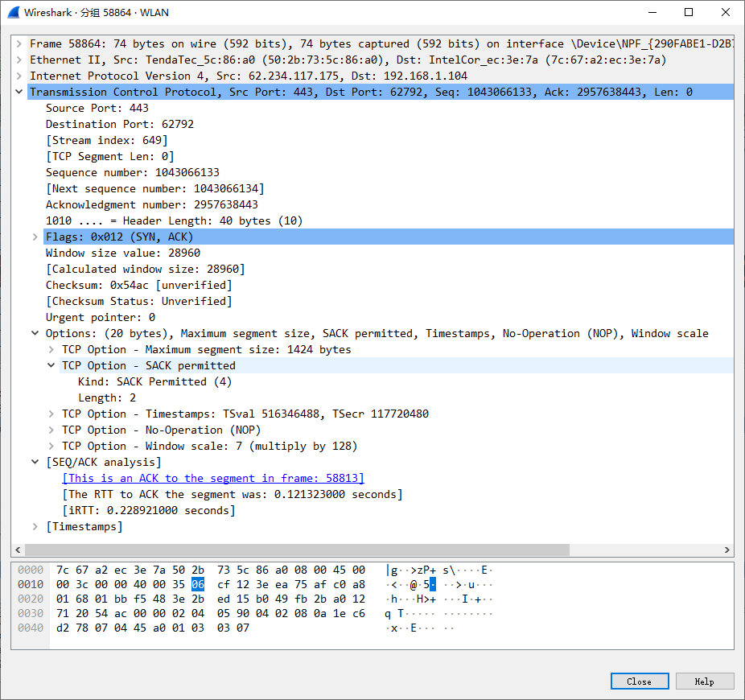Expand the Window scale option row
Image resolution: width=745 pixels, height=700 pixels.
(51, 446)
